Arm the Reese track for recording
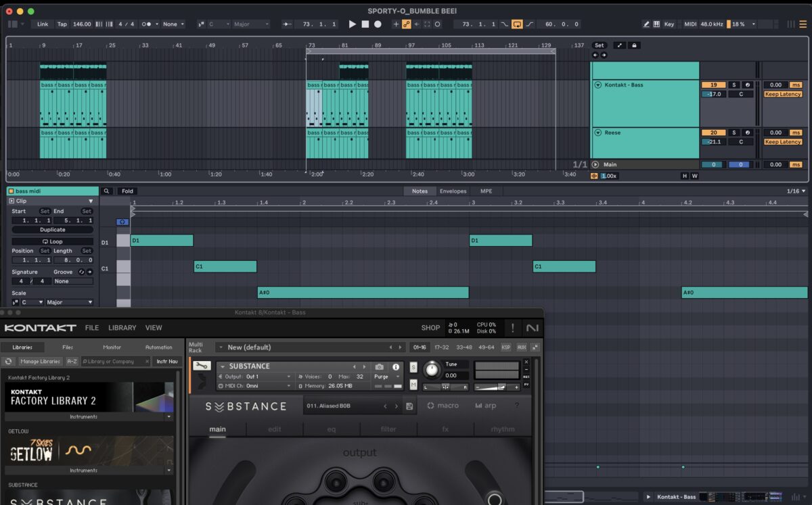Viewport: 812px width, 505px height. [x=748, y=133]
